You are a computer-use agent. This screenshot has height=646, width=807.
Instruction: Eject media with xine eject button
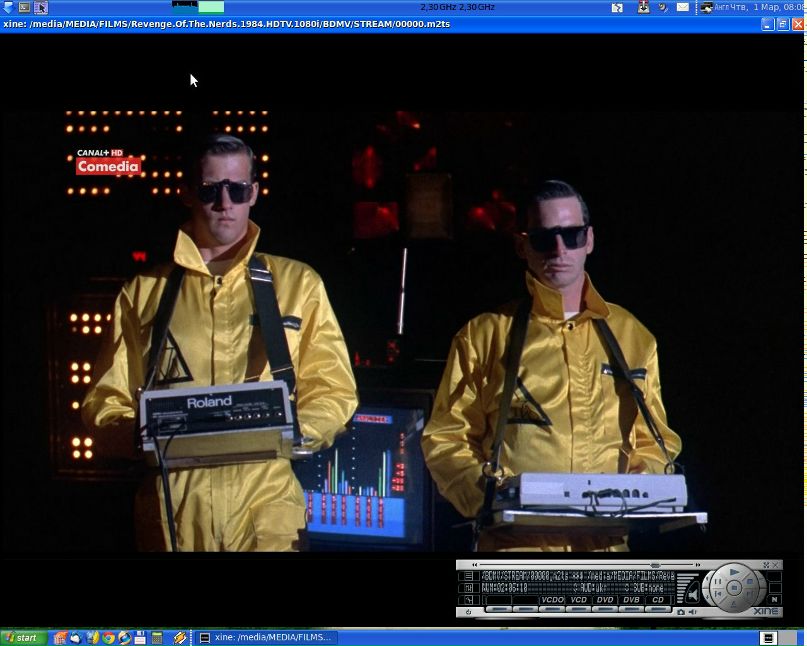click(733, 604)
